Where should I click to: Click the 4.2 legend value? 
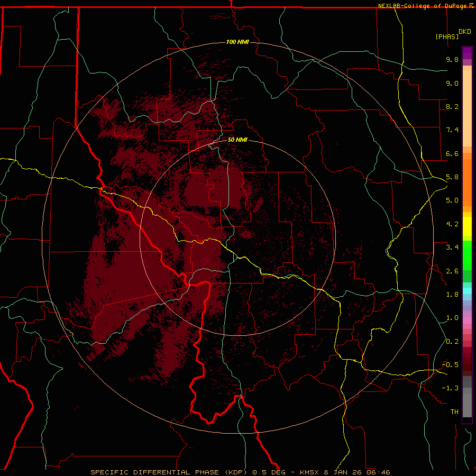[x=452, y=224]
